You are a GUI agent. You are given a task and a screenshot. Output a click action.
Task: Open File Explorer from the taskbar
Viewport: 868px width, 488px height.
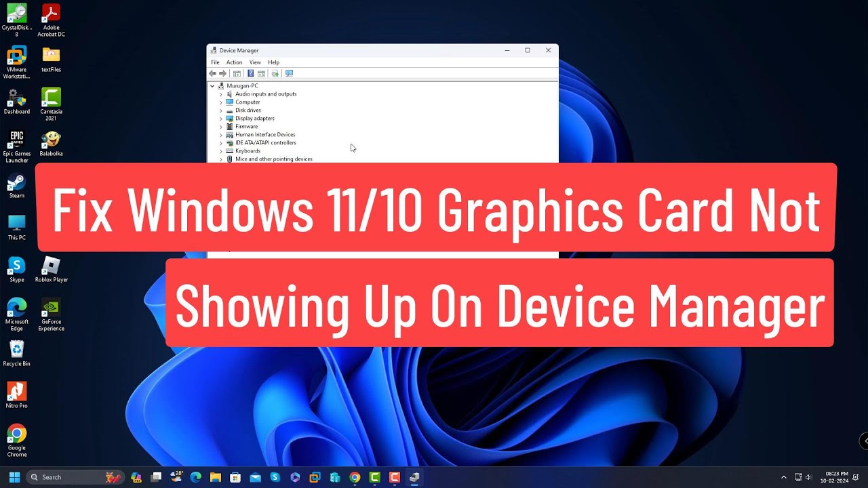(x=216, y=477)
